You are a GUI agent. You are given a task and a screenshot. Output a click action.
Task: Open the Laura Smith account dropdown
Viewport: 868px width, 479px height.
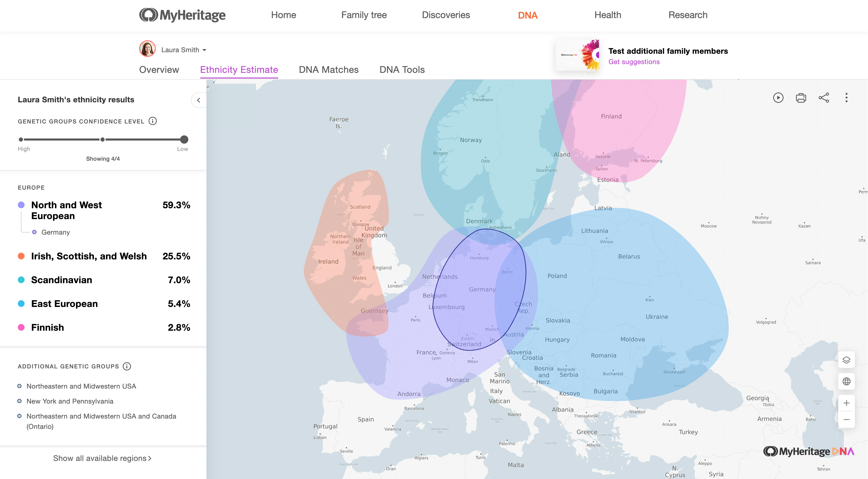(184, 50)
